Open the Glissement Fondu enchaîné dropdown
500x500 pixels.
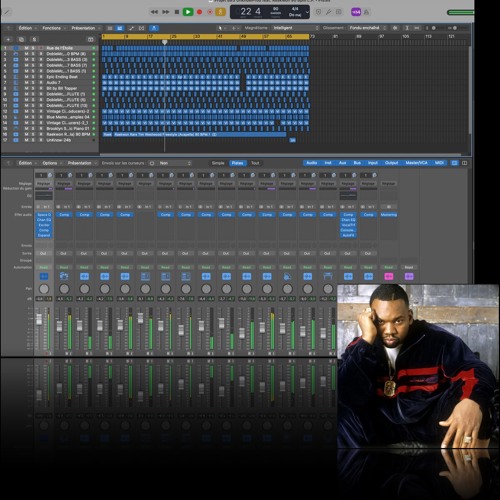[367, 28]
